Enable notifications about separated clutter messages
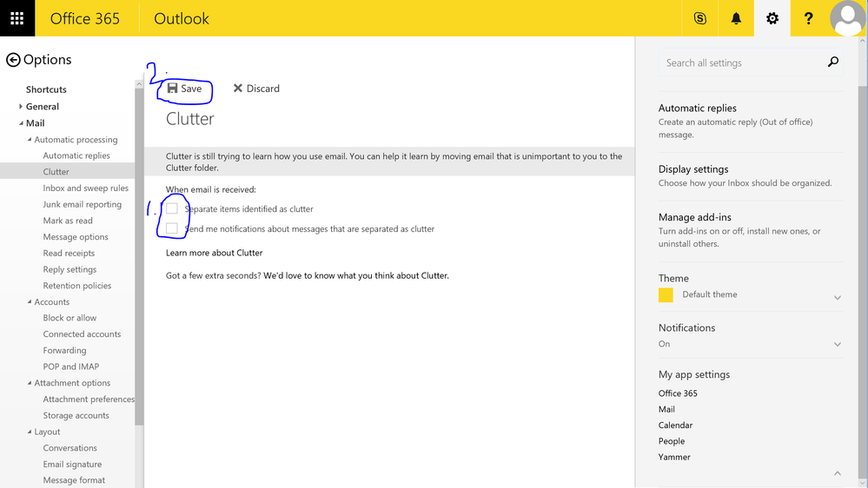The image size is (868, 488). (x=172, y=228)
